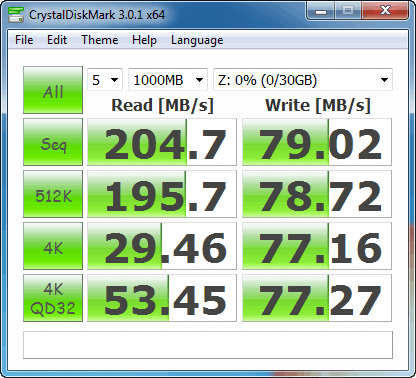Click the 4K read result 29.46
The image size is (416, 378).
[162, 246]
